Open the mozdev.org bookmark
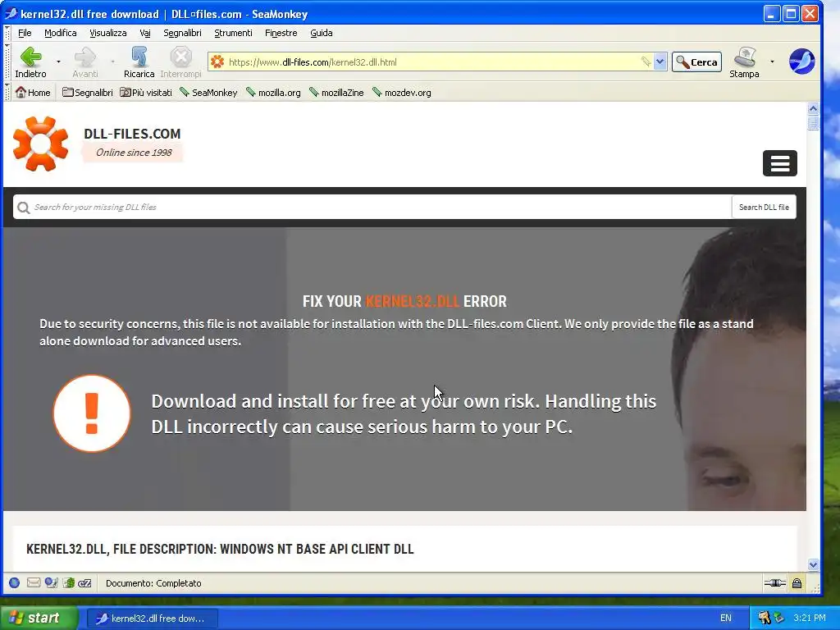 click(402, 92)
